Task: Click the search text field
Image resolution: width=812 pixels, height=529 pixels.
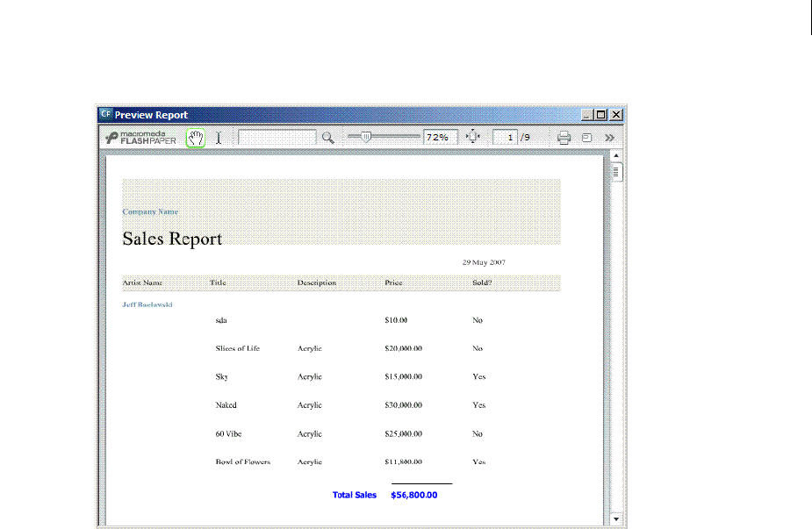Action: (x=277, y=138)
